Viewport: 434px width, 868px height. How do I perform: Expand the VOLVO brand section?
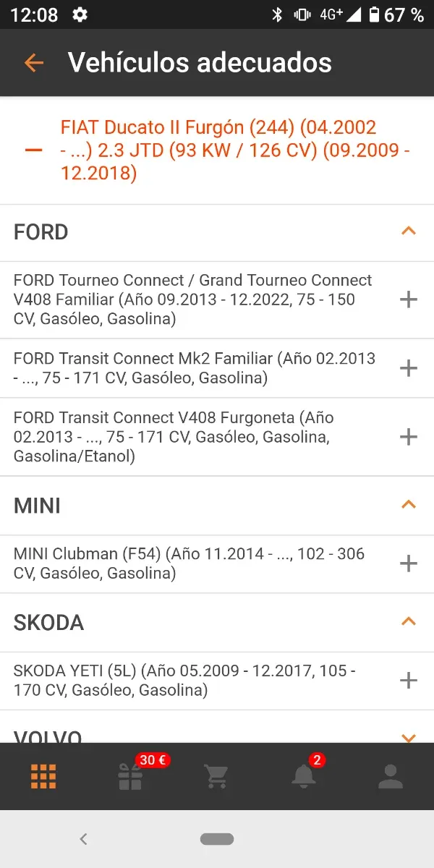click(409, 736)
